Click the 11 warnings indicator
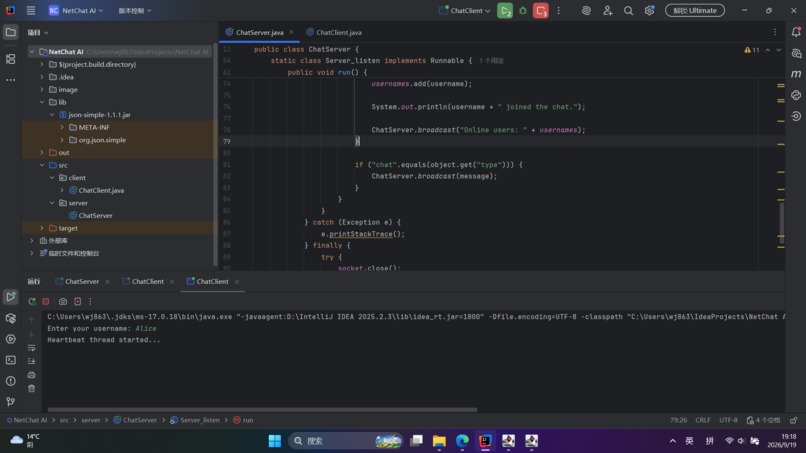This screenshot has height=453, width=806. 752,50
